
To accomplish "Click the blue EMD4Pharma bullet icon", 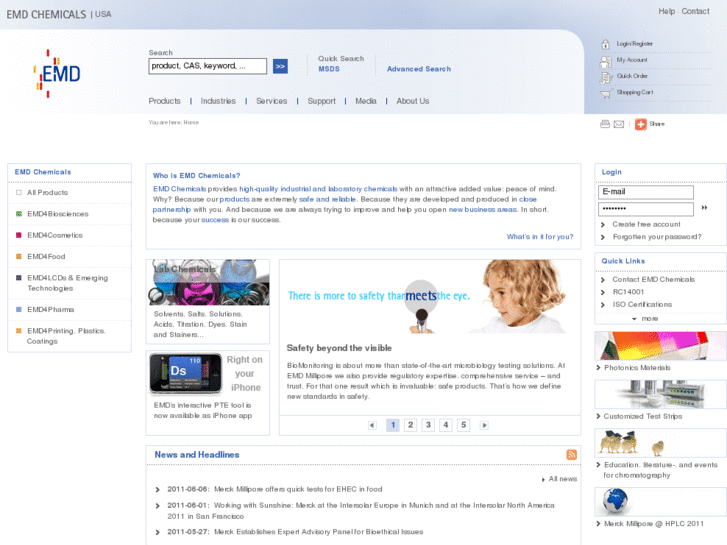I will pyautogui.click(x=19, y=309).
